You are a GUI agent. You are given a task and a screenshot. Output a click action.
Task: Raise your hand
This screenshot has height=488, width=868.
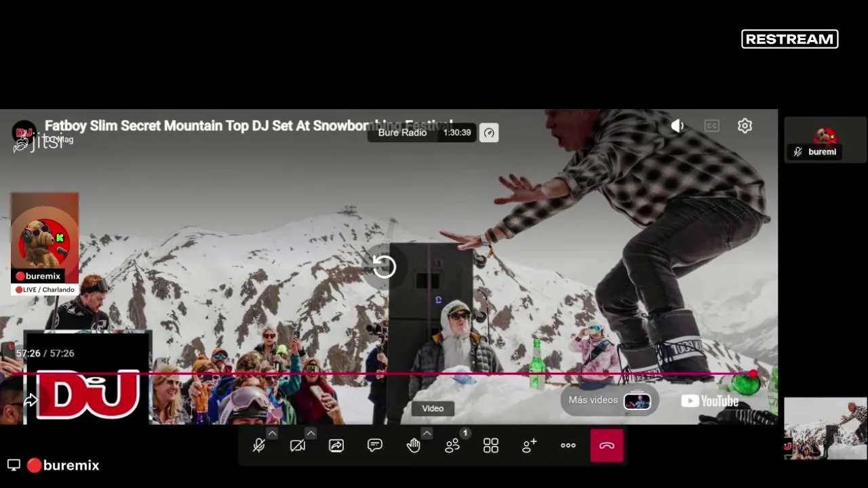click(x=414, y=445)
